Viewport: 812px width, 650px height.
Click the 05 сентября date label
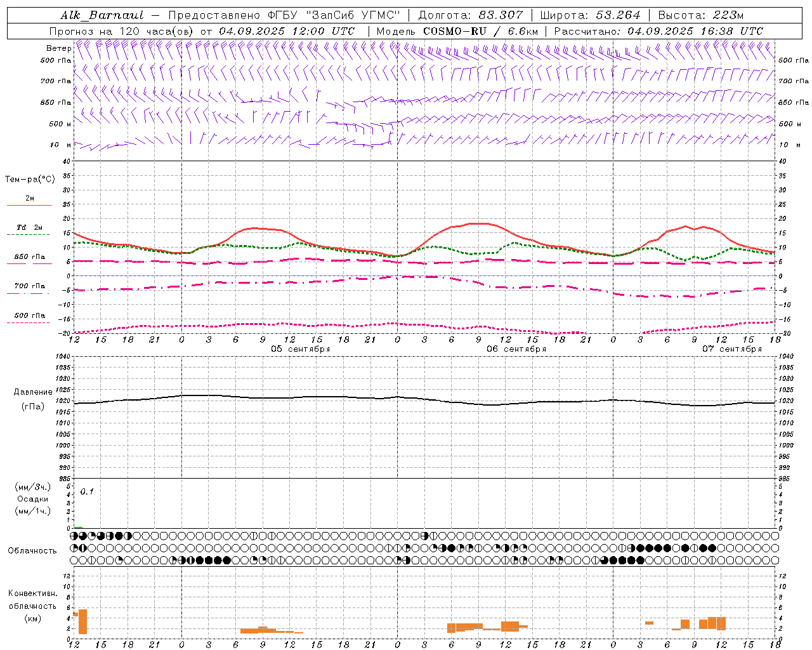point(301,349)
